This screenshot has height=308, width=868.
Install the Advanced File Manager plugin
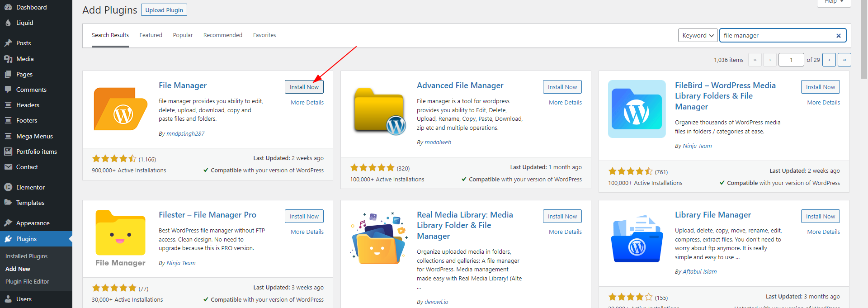[x=562, y=87]
